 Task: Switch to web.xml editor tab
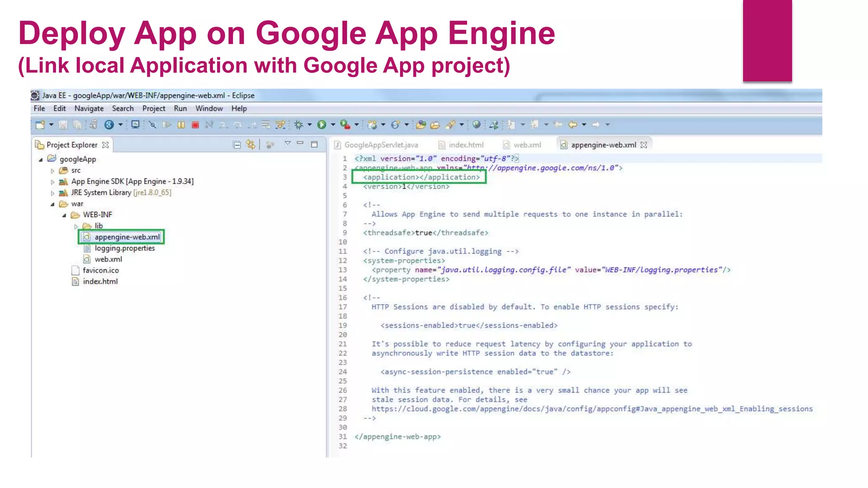522,145
